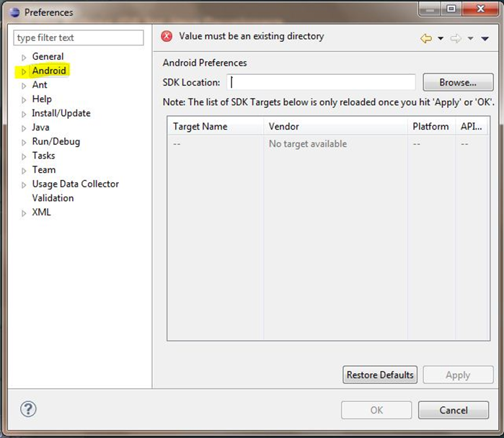This screenshot has width=504, height=438.
Task: Open the preferences page view menu arrow
Action: pos(485,38)
